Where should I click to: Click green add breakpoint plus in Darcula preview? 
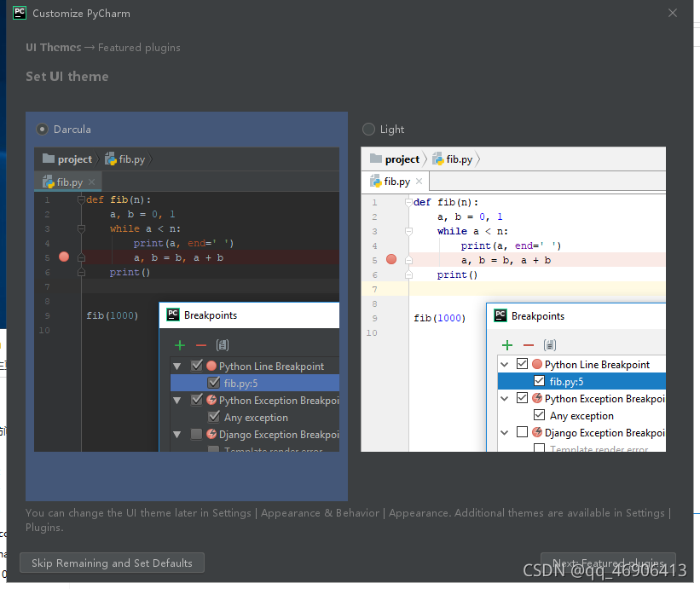(180, 345)
